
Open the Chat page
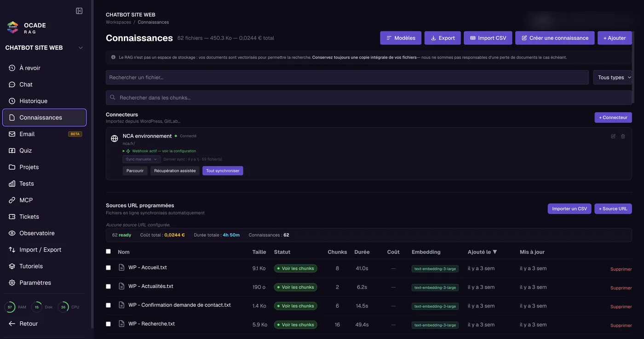click(44, 84)
